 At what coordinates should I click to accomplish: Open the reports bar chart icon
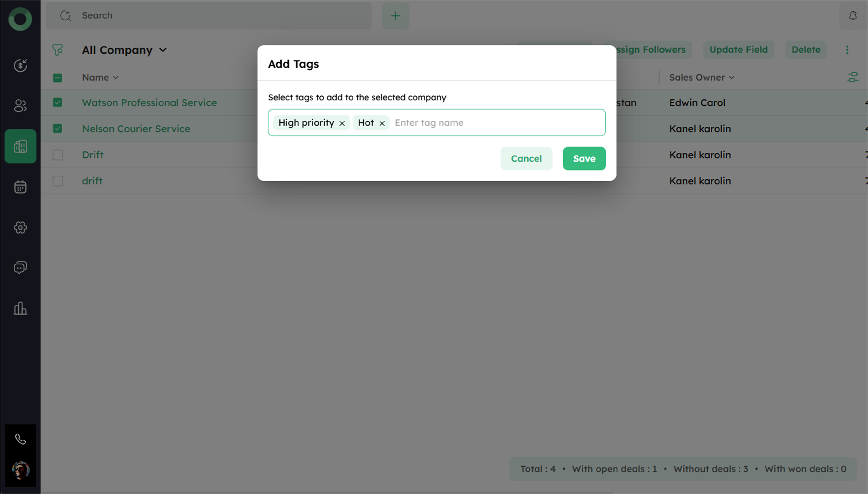20,308
